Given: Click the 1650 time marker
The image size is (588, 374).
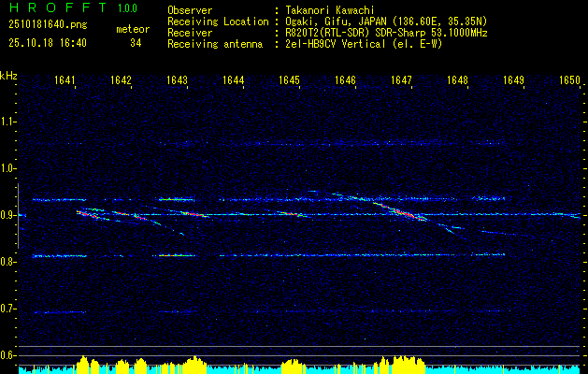Looking at the screenshot, I should 569,79.
